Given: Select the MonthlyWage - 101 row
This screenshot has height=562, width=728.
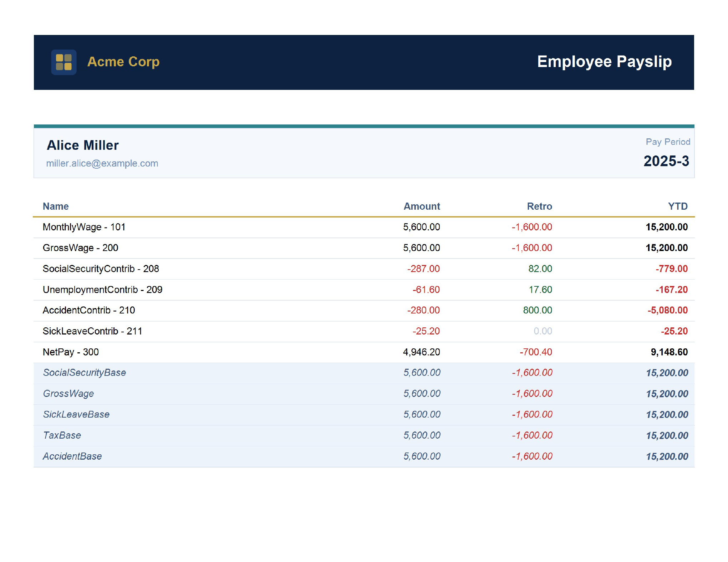Looking at the screenshot, I should click(x=84, y=227).
